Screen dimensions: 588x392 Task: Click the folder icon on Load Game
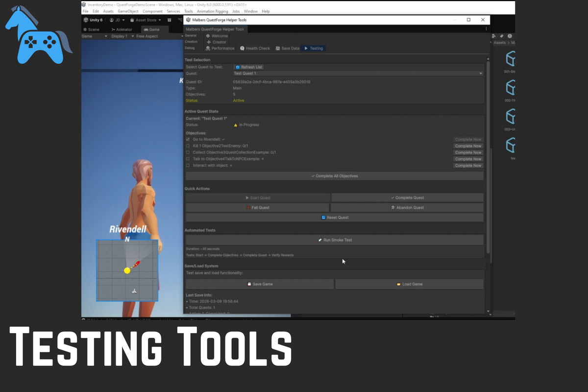[x=398, y=284]
